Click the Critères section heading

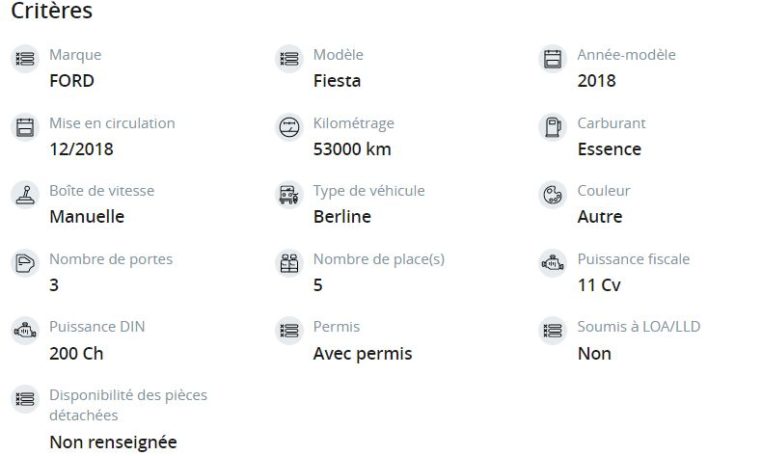pos(52,11)
